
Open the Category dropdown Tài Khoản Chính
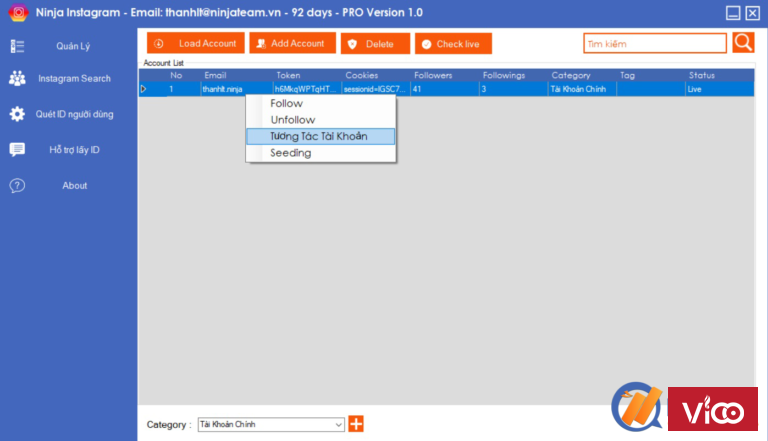click(x=271, y=424)
